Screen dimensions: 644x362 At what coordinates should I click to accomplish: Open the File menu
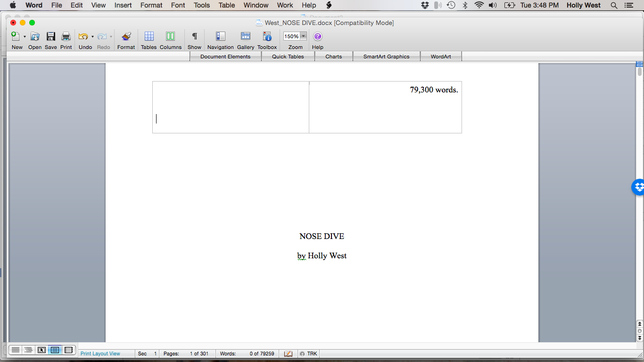(x=57, y=5)
